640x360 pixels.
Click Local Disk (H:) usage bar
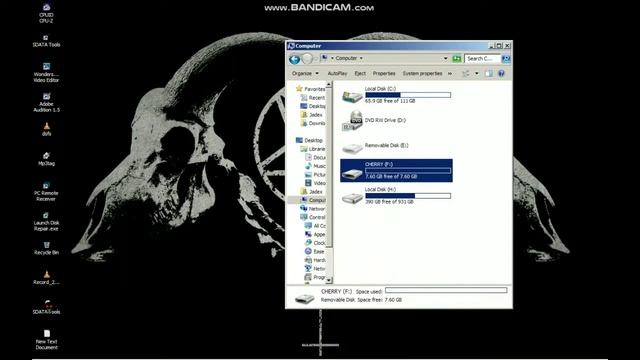[408, 196]
